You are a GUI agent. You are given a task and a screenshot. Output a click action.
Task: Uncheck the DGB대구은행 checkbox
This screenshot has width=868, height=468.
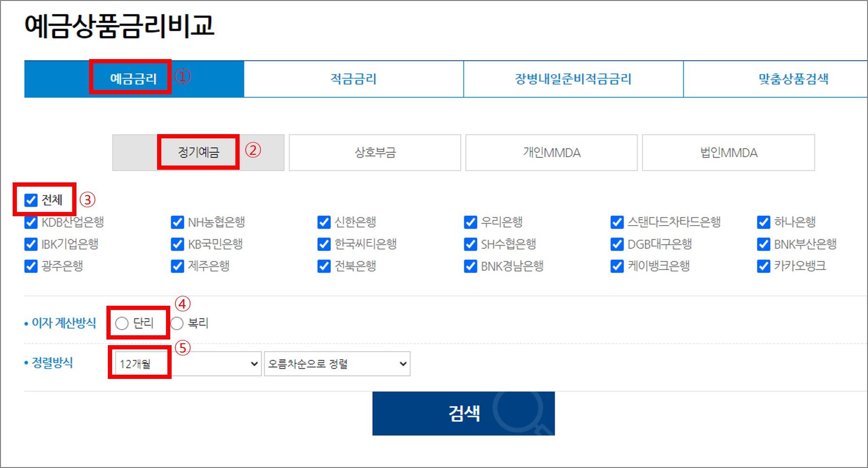click(x=617, y=244)
